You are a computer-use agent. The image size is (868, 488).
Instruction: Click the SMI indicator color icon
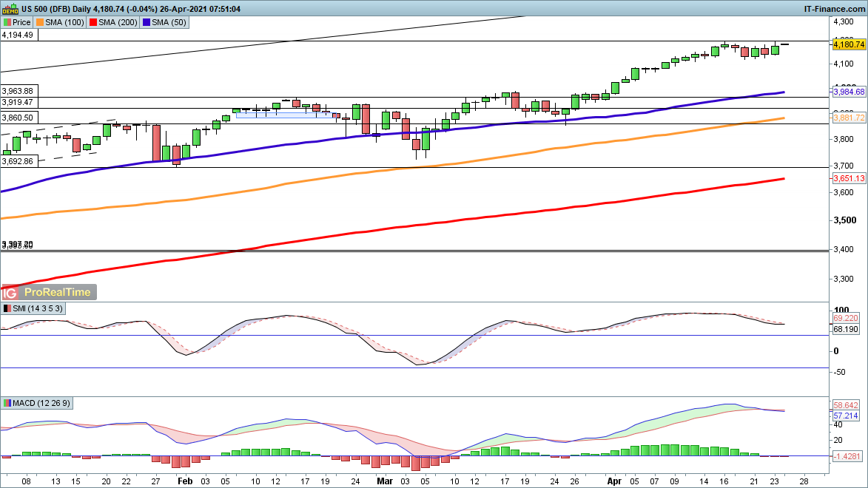(x=7, y=308)
